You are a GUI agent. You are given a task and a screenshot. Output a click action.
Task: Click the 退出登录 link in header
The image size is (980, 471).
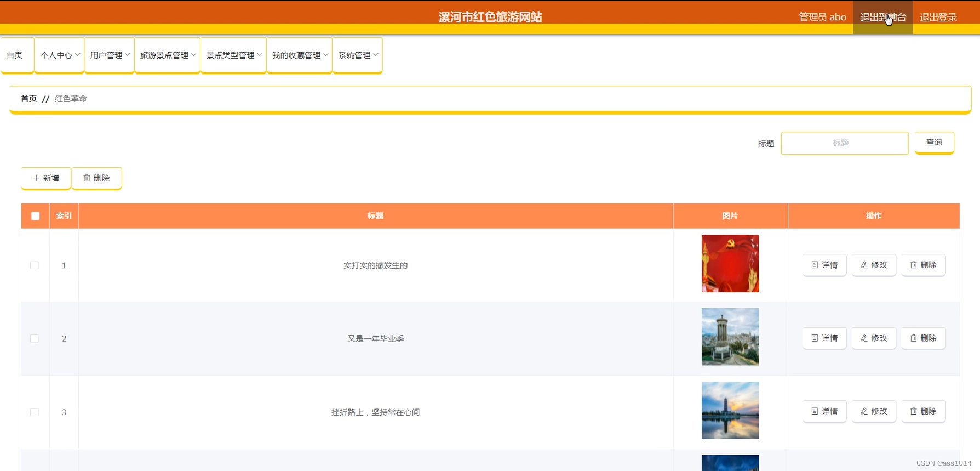(938, 18)
